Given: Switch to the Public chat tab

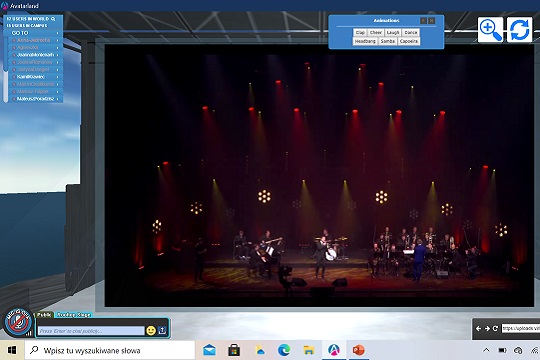Looking at the screenshot, I should tap(44, 315).
